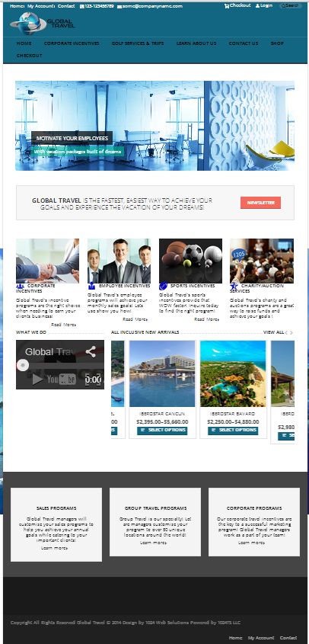Click Learn more under Corporate Programs
309x644 pixels.
tap(251, 543)
